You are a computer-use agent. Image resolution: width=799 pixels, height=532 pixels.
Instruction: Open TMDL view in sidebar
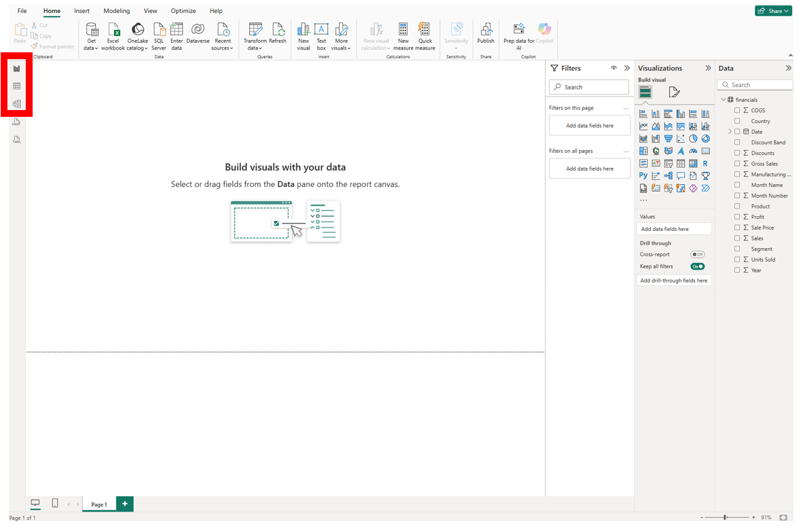[17, 140]
